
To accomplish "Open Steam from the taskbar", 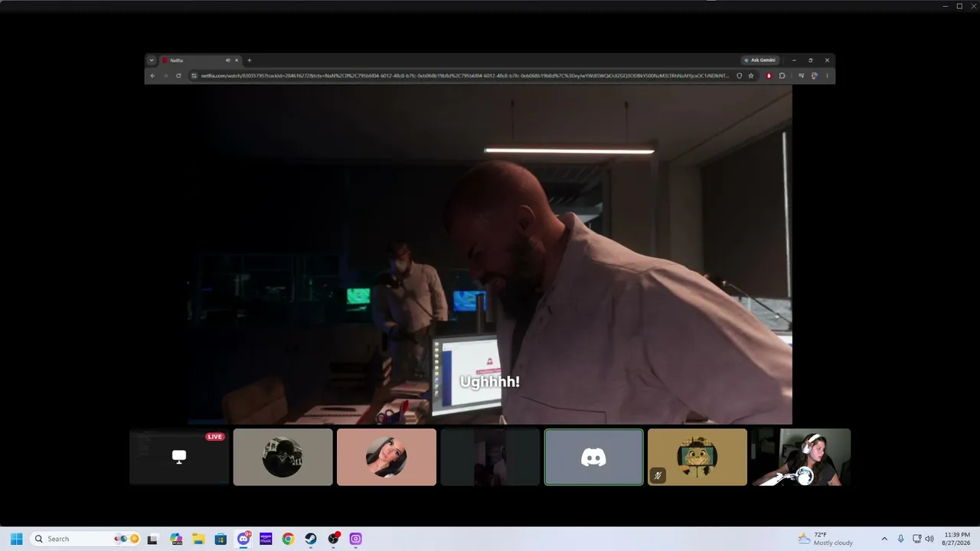I will (310, 539).
